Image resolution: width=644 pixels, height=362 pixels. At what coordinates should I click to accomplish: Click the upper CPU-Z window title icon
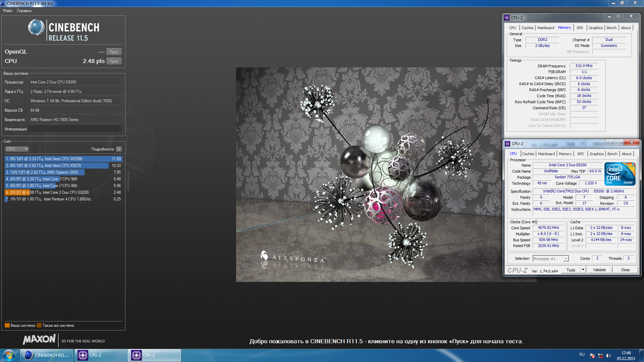click(507, 18)
